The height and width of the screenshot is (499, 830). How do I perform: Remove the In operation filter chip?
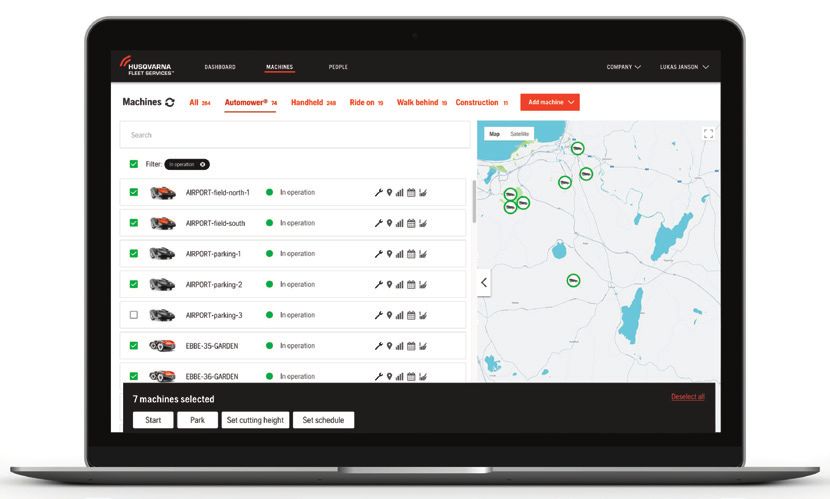pyautogui.click(x=202, y=165)
